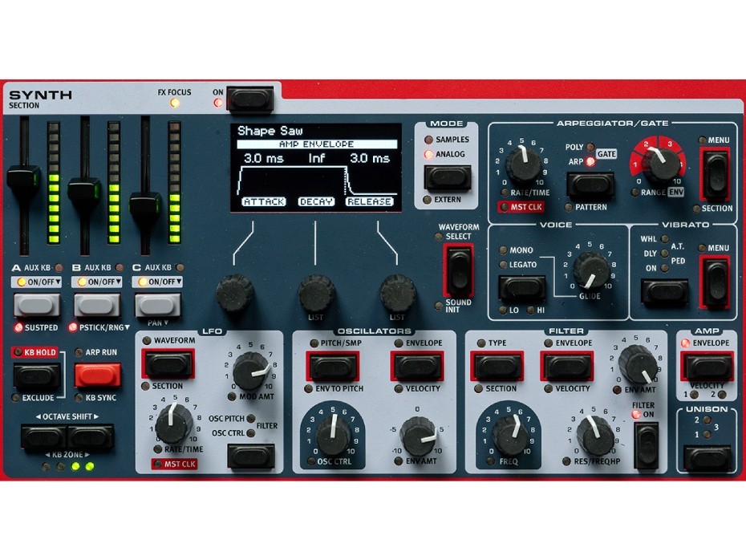Toggle the Filter On switch
The image size is (746, 560).
click(x=646, y=444)
